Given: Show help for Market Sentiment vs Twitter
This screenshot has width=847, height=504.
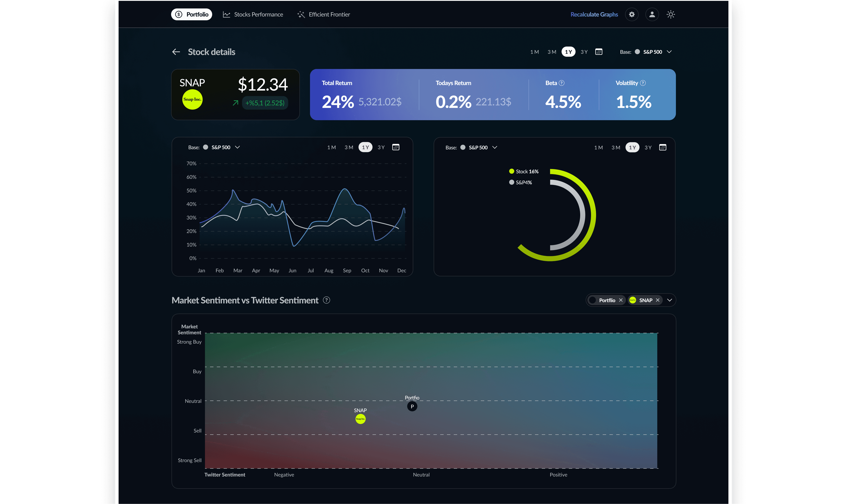Looking at the screenshot, I should tap(326, 300).
